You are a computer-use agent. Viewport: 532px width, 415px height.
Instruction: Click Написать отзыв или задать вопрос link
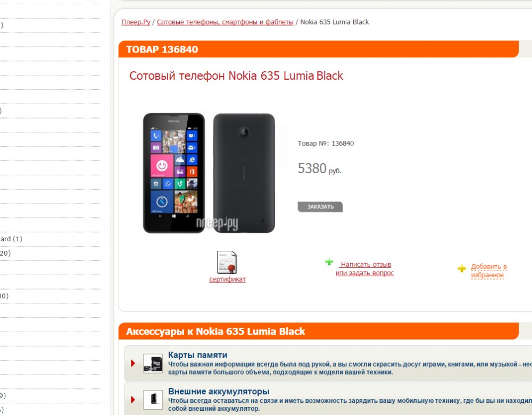coord(365,269)
